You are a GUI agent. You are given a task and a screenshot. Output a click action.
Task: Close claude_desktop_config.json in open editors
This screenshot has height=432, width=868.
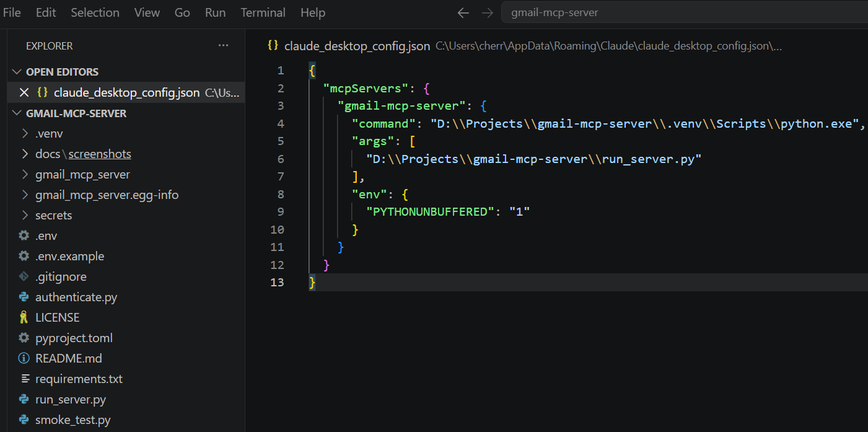pyautogui.click(x=24, y=92)
